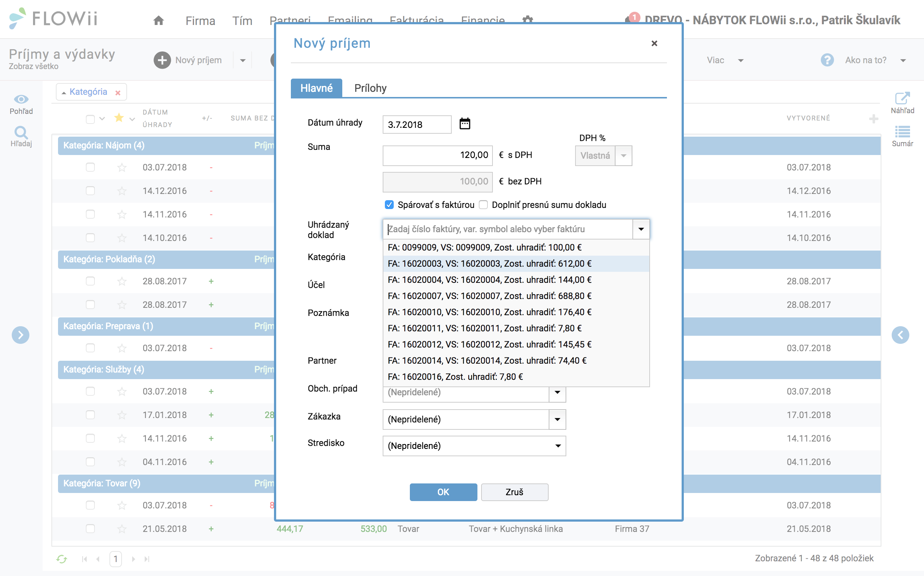924x576 pixels.
Task: Open the Sumár list icon
Action: tap(902, 132)
